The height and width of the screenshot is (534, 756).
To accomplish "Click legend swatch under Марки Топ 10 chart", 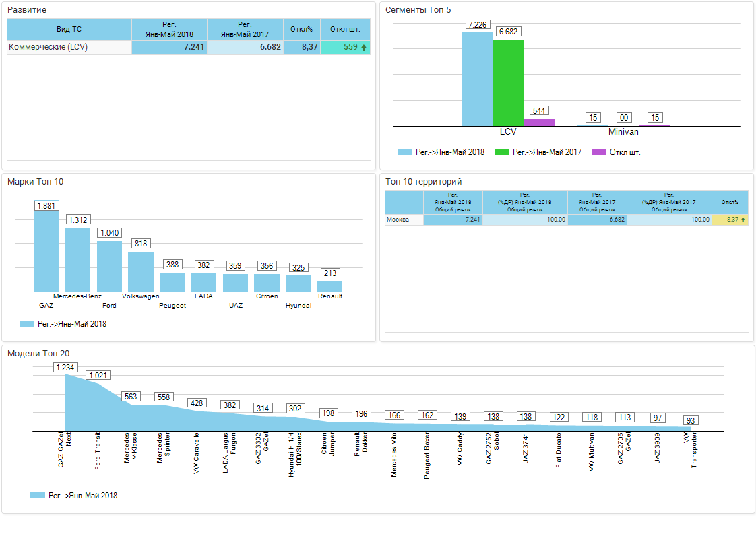I will tap(27, 324).
